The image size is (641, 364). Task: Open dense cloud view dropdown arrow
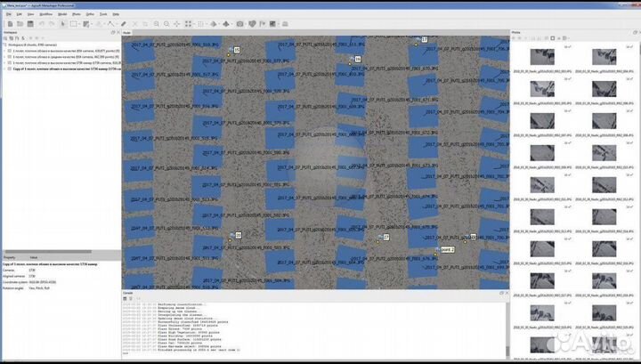206,24
